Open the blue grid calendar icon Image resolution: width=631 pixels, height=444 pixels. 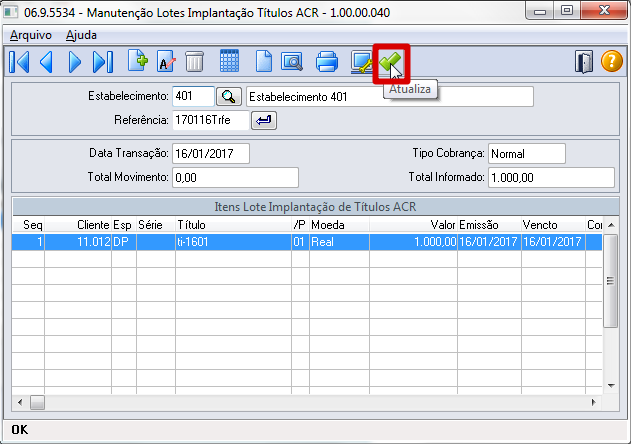point(229,61)
